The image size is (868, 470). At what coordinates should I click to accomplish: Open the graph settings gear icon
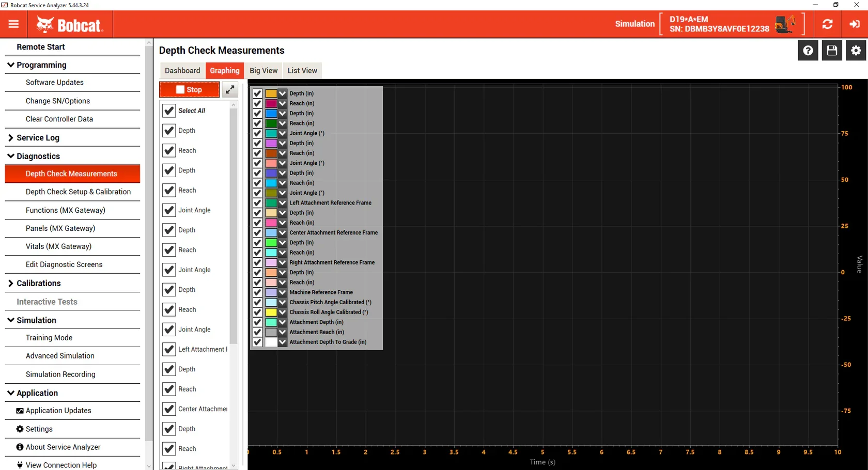tap(856, 51)
